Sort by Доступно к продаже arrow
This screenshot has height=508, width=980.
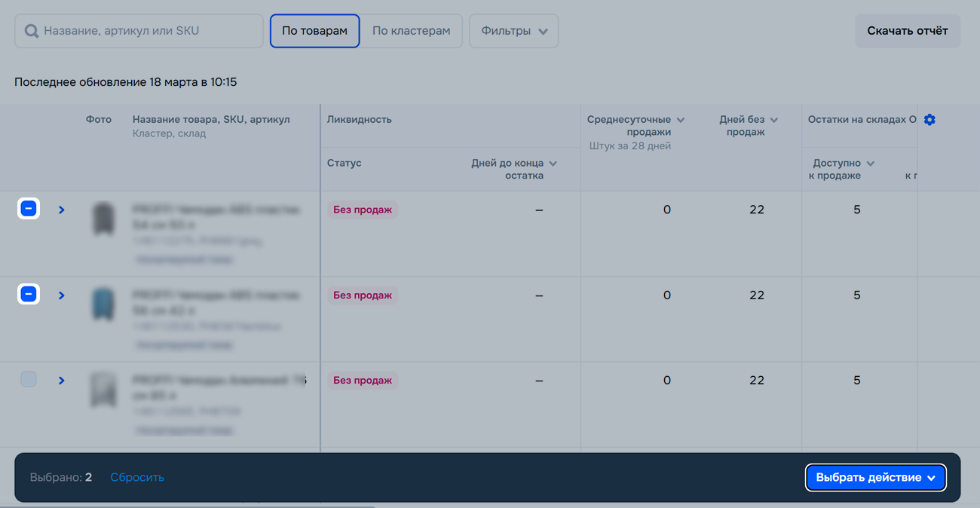click(871, 164)
